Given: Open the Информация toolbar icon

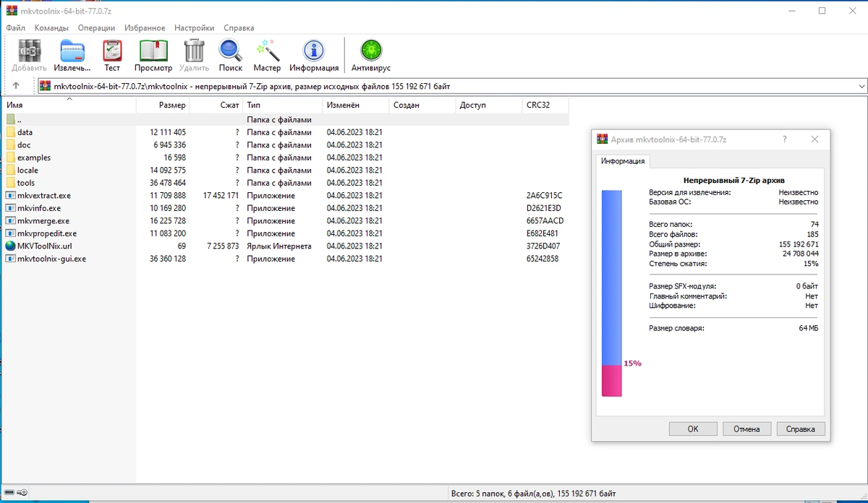Looking at the screenshot, I should [x=314, y=51].
